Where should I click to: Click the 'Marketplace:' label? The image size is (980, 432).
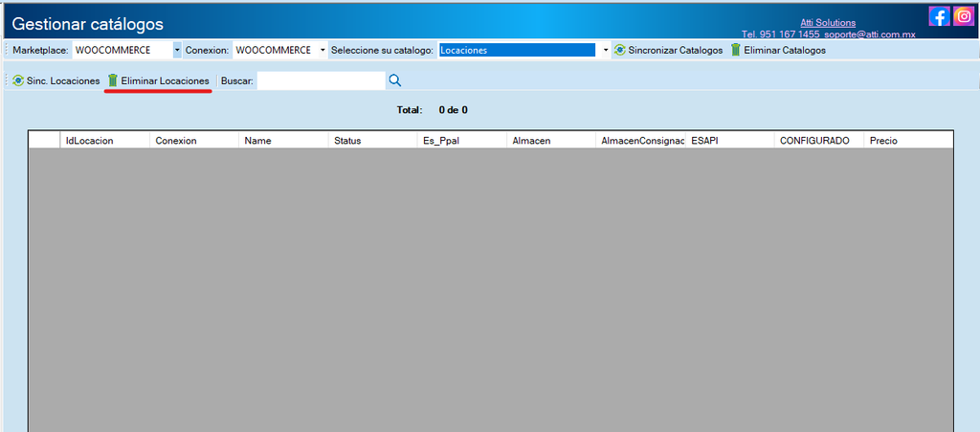coord(40,50)
